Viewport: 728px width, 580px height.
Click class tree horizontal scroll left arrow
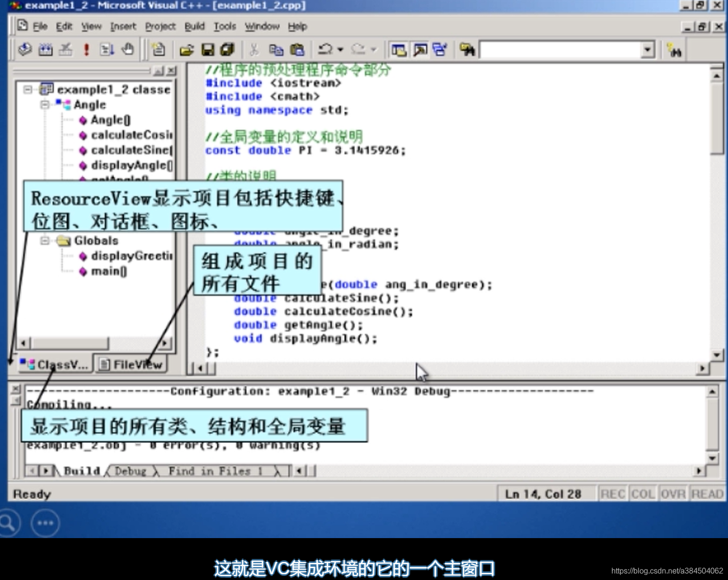tap(24, 343)
